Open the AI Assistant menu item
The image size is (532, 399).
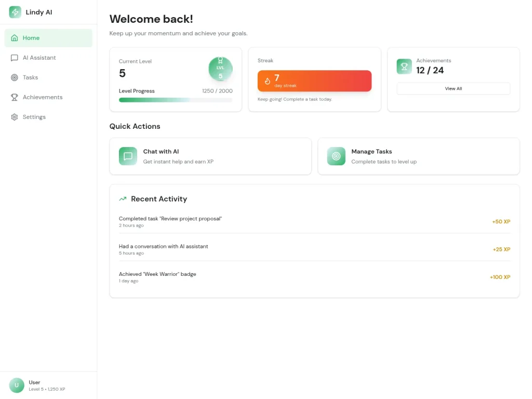(48, 58)
